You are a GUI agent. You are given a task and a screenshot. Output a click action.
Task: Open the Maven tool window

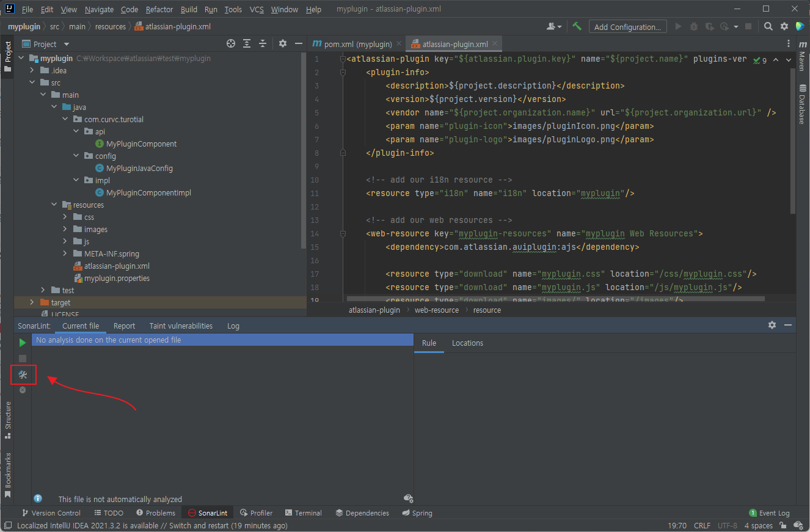click(803, 56)
